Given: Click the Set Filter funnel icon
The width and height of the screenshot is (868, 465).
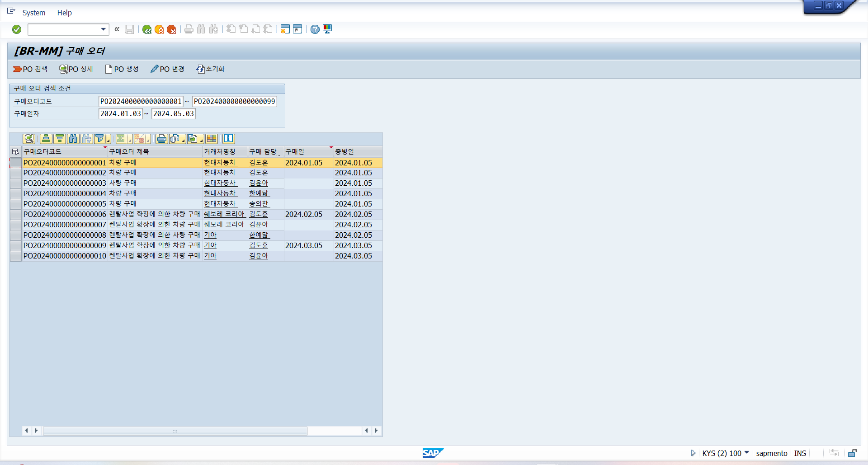Looking at the screenshot, I should pos(100,139).
